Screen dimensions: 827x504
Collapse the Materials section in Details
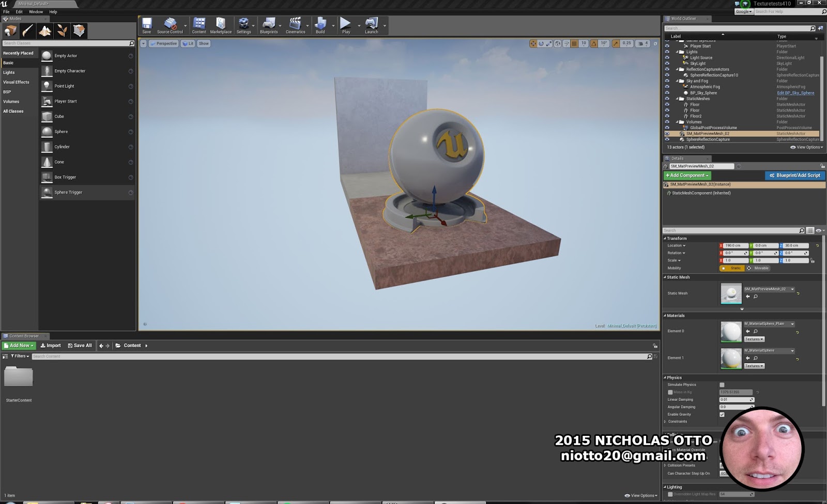[665, 316]
